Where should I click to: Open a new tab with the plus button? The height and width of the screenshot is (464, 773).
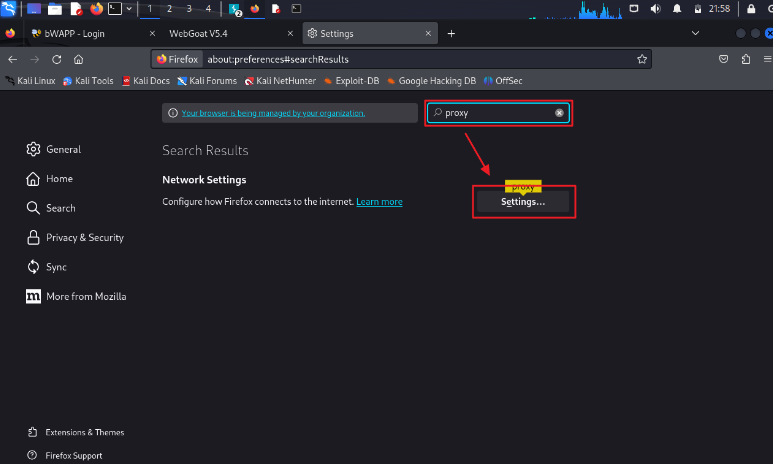point(451,34)
